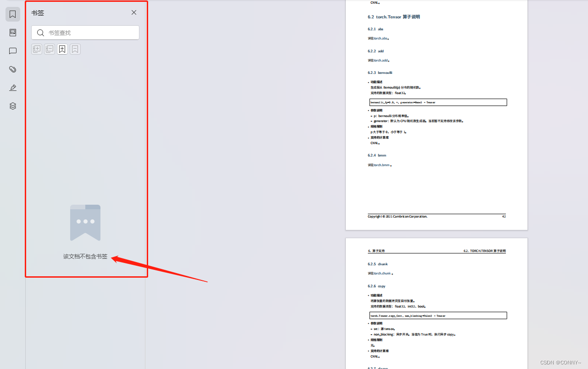Open the attachments paperclip sidebar icon
588x369 pixels.
13,69
